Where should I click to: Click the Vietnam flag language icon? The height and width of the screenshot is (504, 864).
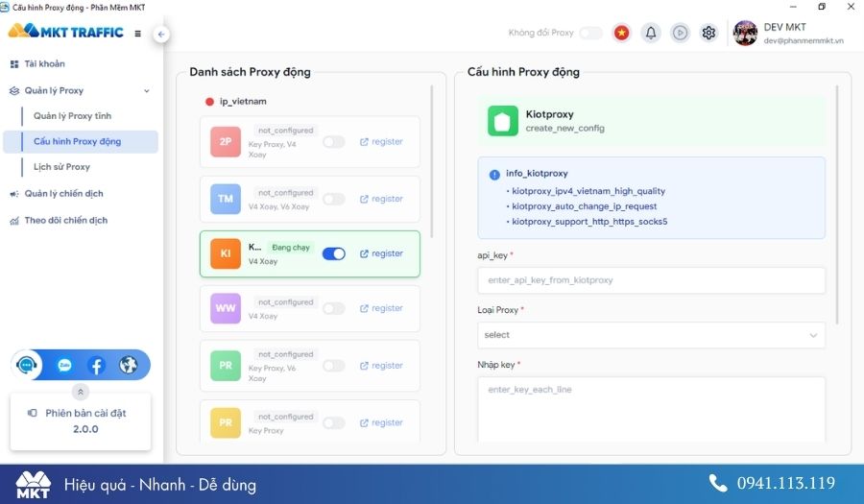coord(621,33)
